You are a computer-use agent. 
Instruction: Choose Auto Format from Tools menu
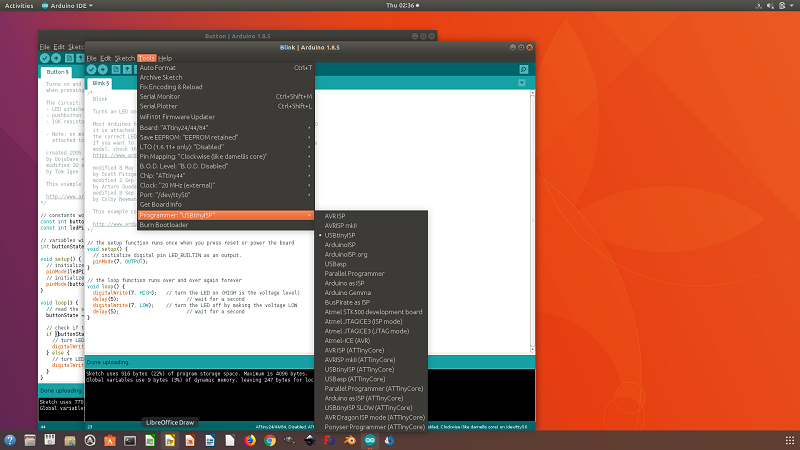tap(226, 67)
